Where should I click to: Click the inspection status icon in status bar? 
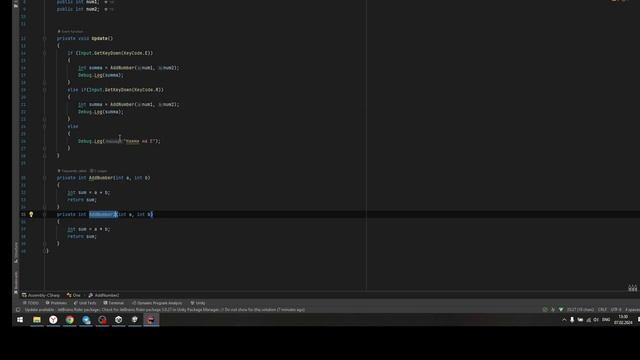[545, 310]
